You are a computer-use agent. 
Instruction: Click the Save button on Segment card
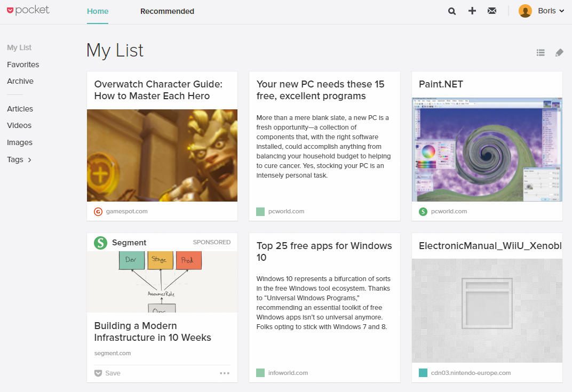tap(107, 373)
